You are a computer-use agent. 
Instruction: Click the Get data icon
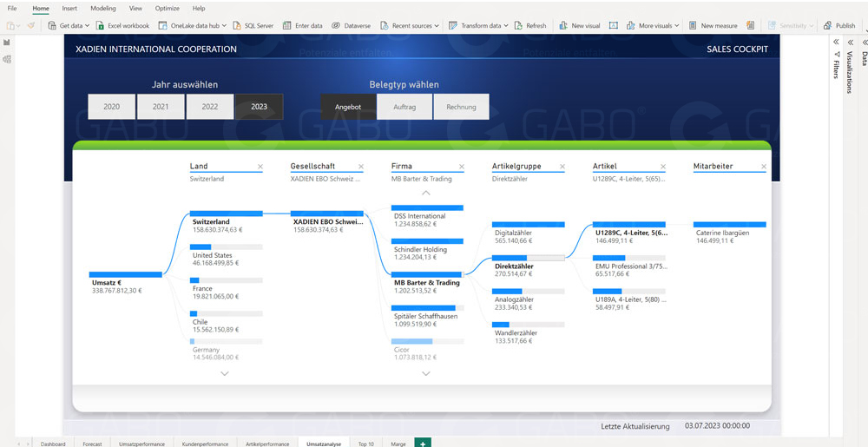point(52,25)
